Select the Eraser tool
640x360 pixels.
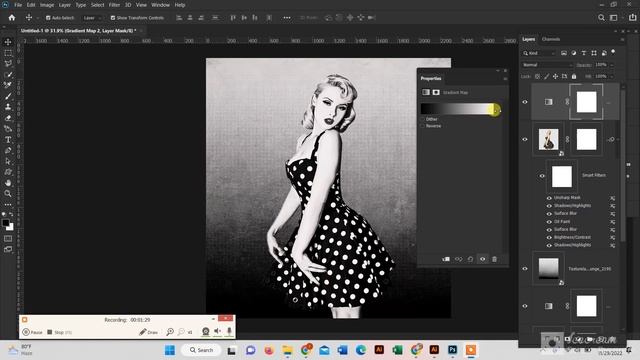pos(8,118)
